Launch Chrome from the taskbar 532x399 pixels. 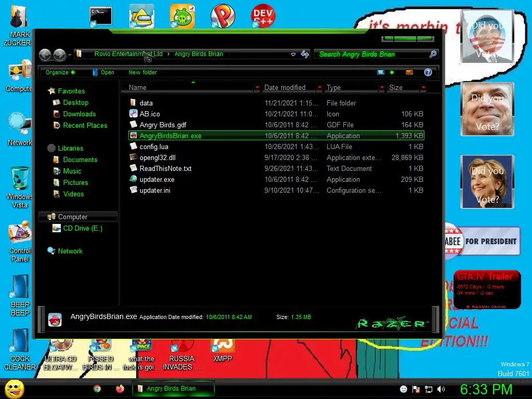point(97,389)
